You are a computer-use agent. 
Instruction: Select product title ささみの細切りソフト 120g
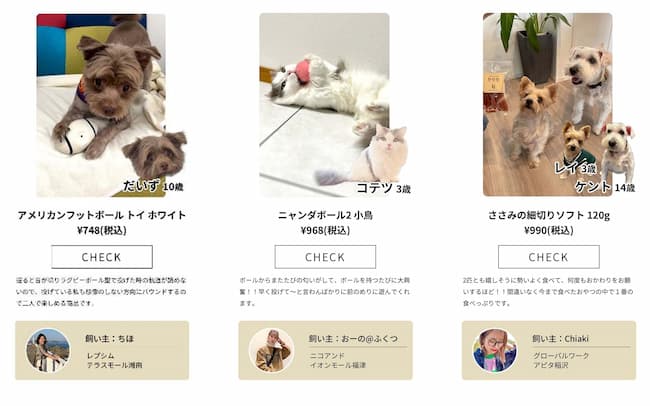[x=549, y=215]
